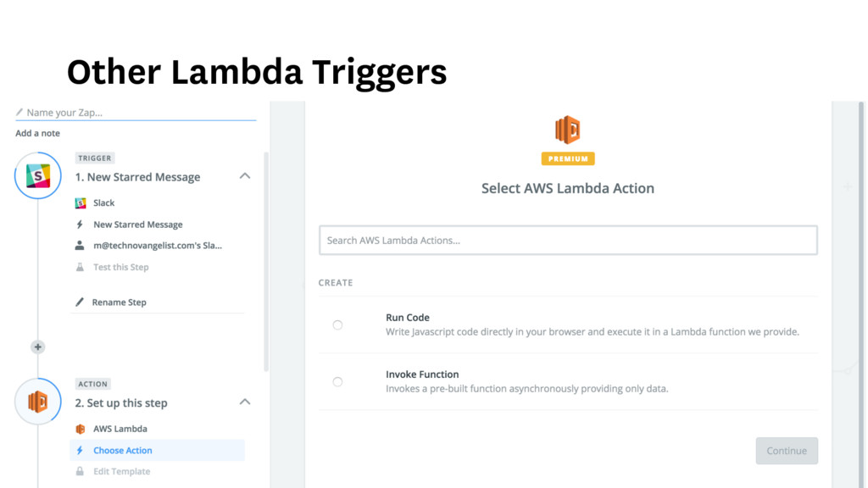The image size is (868, 488).
Task: Collapse the New Starred Message trigger step
Action: 244,176
